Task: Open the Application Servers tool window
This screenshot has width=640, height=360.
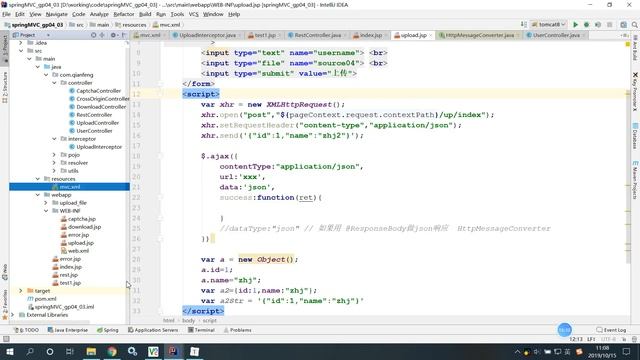Action: point(153,330)
